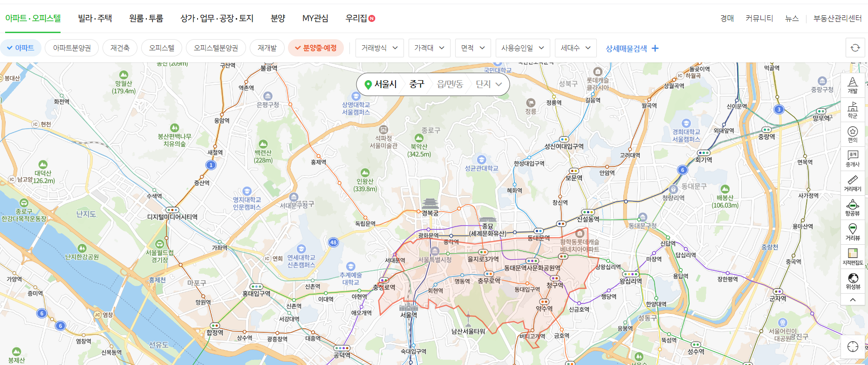This screenshot has width=868, height=365.
Task: Switch to 아파트·오피스텔 tab
Action: pos(33,18)
